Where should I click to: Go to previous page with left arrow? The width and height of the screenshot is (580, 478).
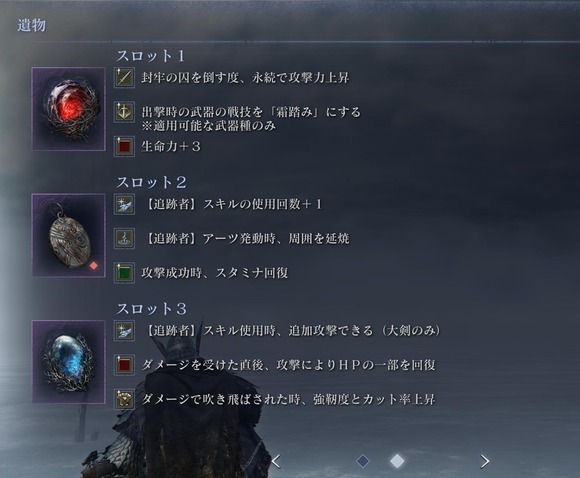tap(276, 461)
